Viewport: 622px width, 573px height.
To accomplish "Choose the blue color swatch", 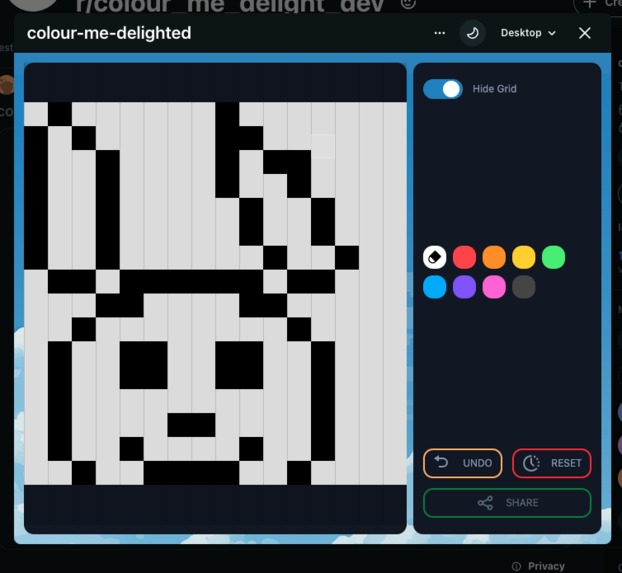I will pyautogui.click(x=434, y=287).
